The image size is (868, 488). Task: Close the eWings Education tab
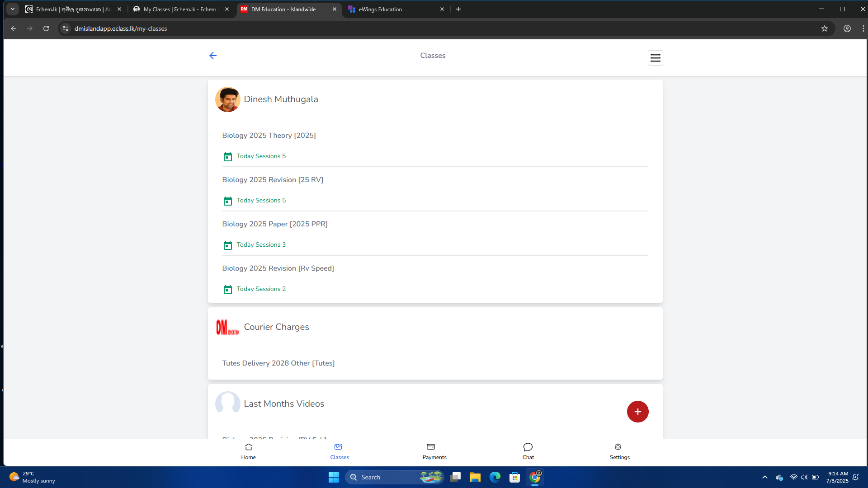[x=442, y=9]
